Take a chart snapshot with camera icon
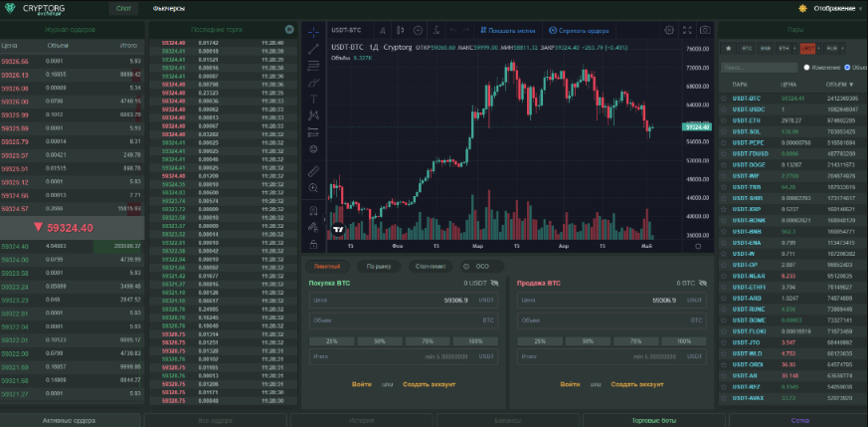 [x=705, y=31]
